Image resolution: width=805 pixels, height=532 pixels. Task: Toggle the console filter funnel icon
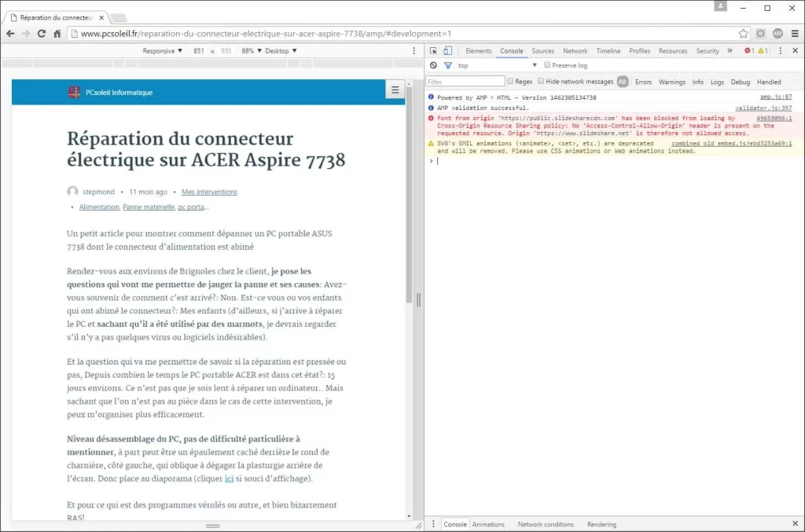(x=448, y=66)
